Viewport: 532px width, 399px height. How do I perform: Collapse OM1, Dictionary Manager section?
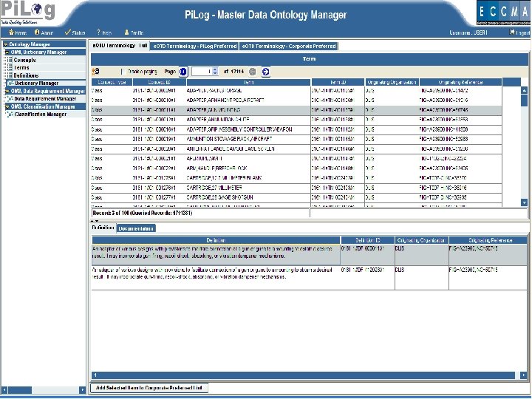7,52
